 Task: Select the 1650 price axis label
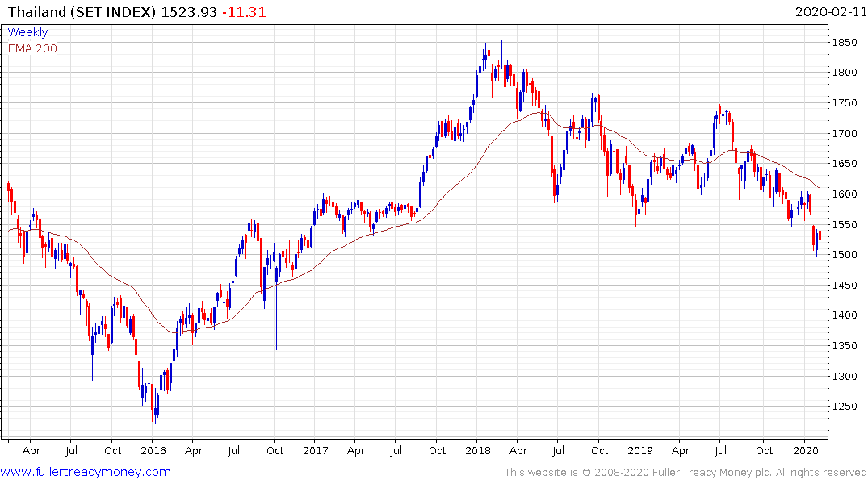pos(845,164)
